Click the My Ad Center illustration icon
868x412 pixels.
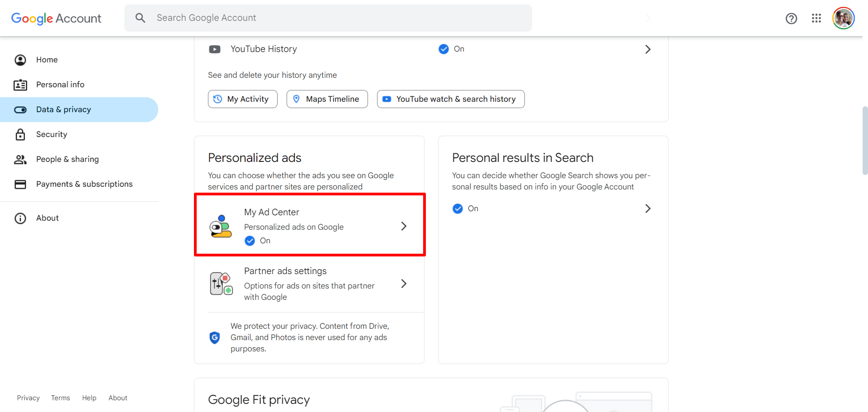[x=221, y=226]
